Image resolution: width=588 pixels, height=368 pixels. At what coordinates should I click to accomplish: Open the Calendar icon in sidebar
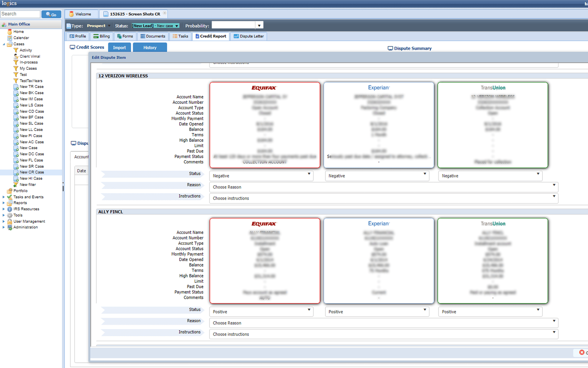click(x=10, y=38)
